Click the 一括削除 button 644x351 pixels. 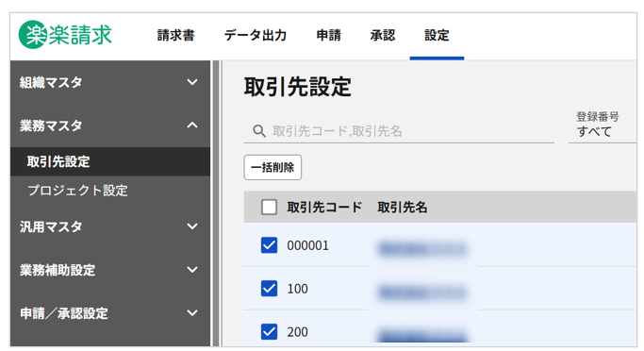point(272,167)
